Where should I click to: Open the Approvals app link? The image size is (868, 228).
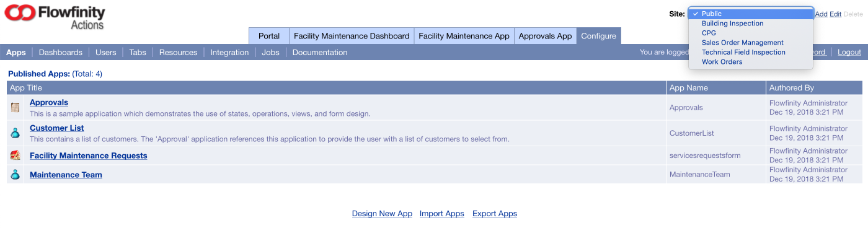click(x=49, y=102)
